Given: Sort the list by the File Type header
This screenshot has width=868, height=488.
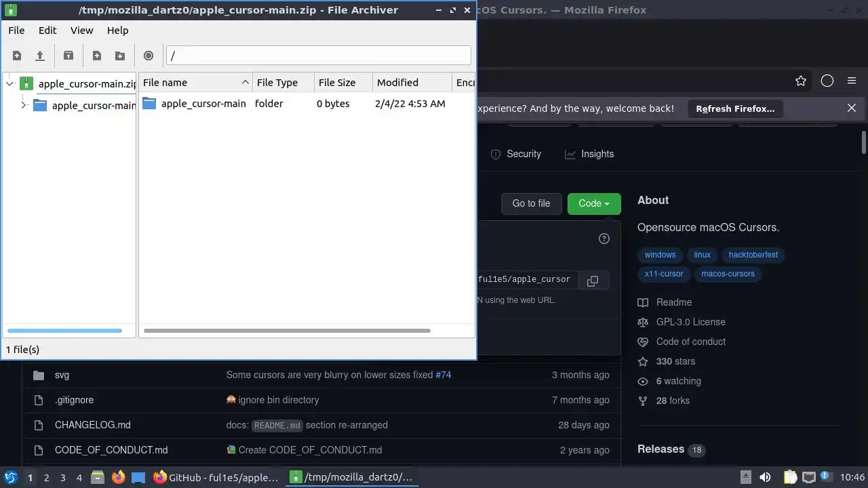Looking at the screenshot, I should pos(283,83).
